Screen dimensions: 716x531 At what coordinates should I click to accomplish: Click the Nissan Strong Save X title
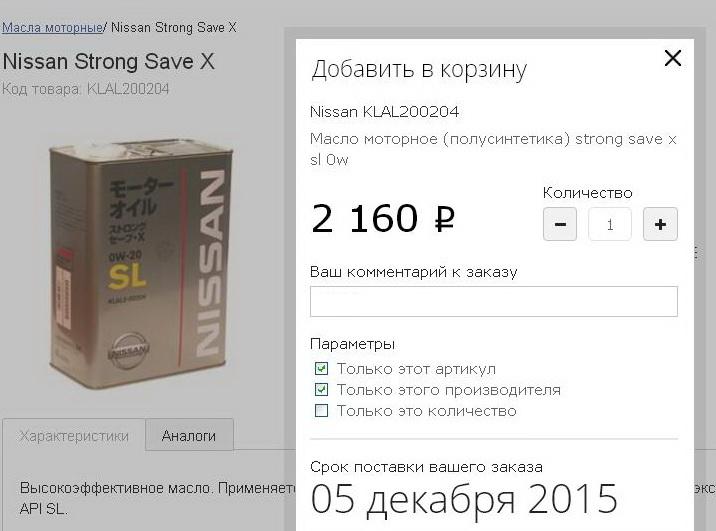point(109,61)
